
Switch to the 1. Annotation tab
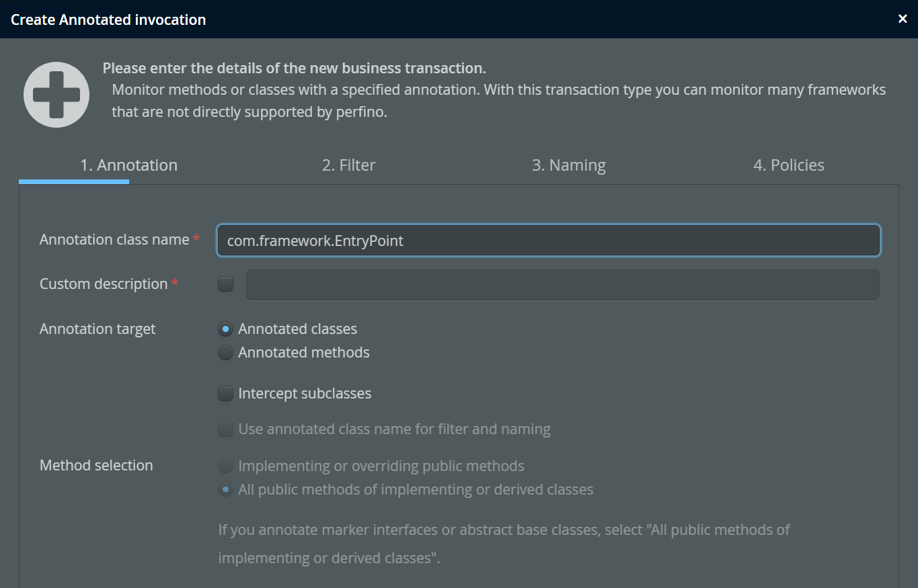click(128, 165)
